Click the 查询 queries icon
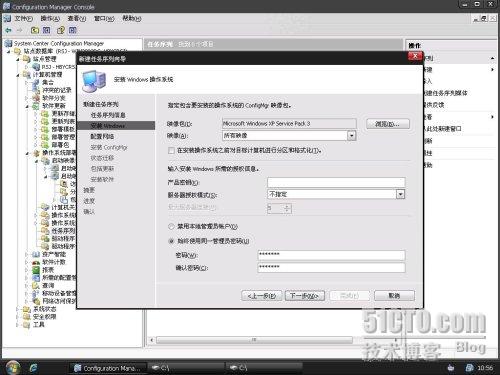This screenshot has height=375, width=500. [x=36, y=286]
